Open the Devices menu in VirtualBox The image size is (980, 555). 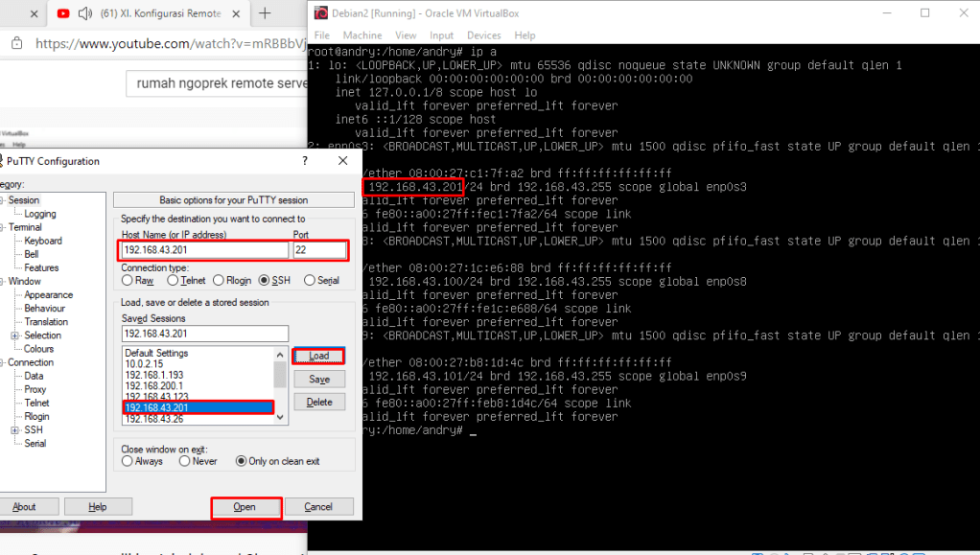(x=483, y=35)
